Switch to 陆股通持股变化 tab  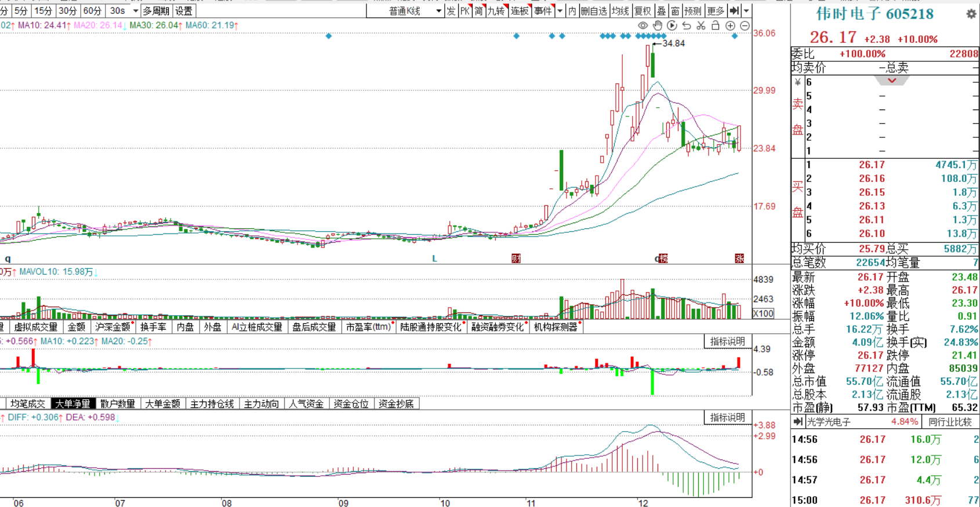pyautogui.click(x=432, y=327)
